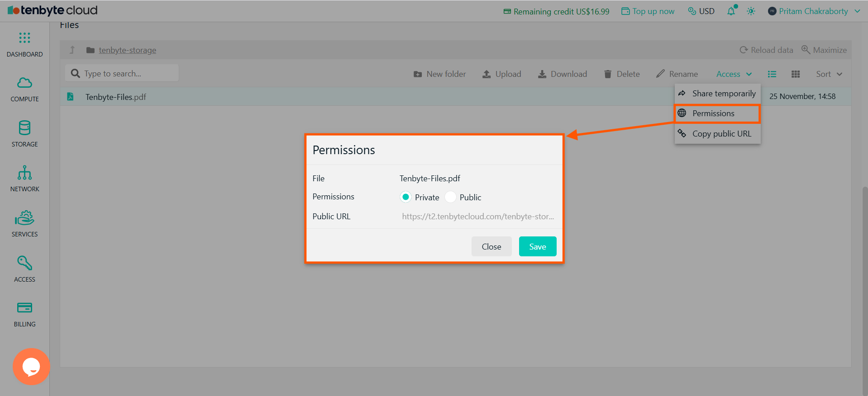This screenshot has width=868, height=396.
Task: Click Maximize file browser
Action: pos(824,50)
